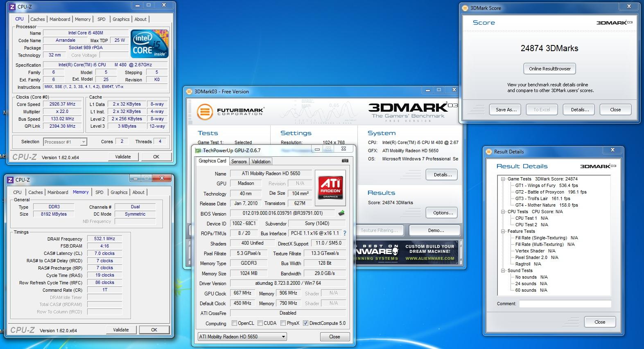644x349 pixels.
Task: Toggle the DirectCompute 5.0 checkbox
Action: [305, 323]
